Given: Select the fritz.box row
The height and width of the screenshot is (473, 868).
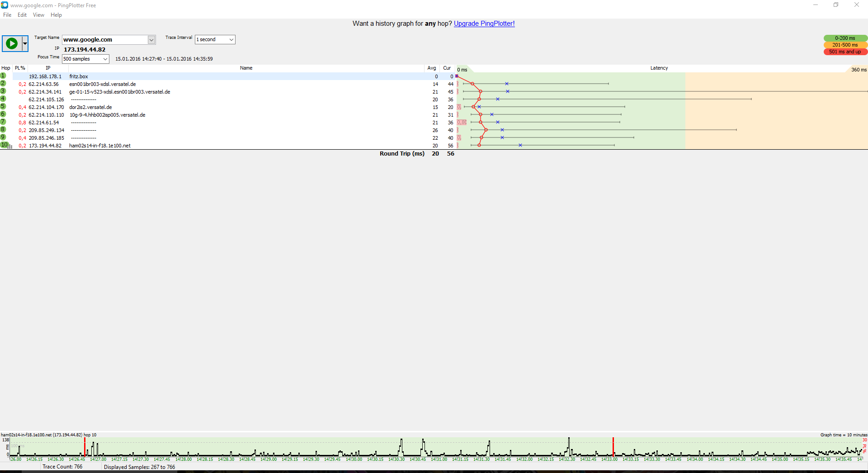Looking at the screenshot, I should pyautogui.click(x=228, y=76).
